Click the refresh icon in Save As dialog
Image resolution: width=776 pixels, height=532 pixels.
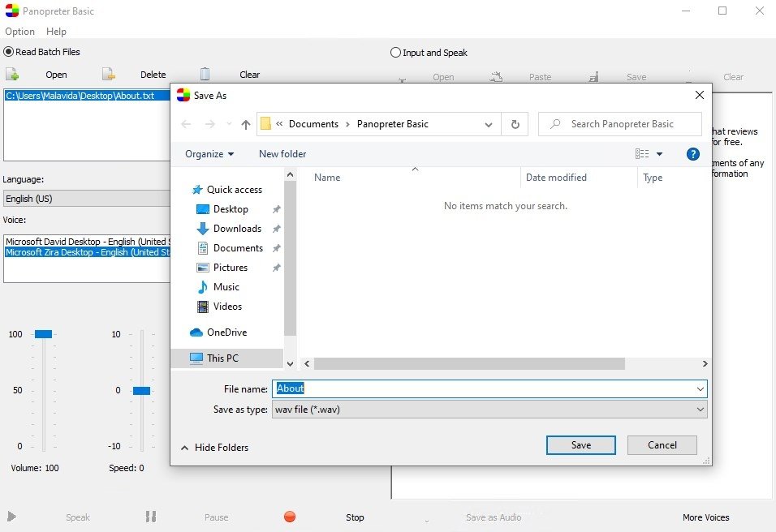click(x=515, y=124)
